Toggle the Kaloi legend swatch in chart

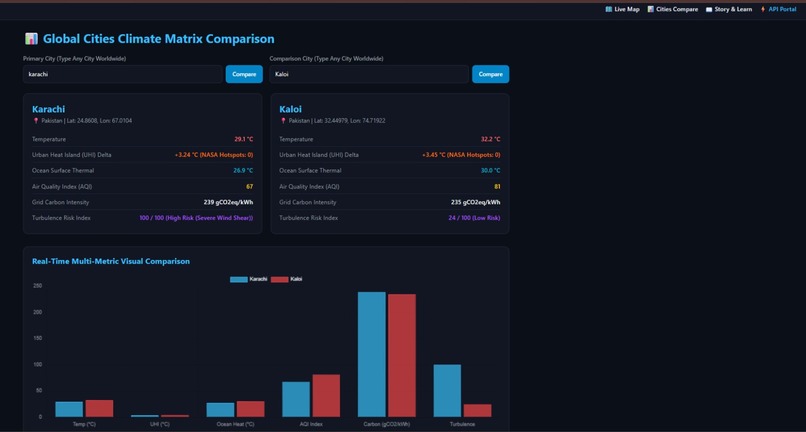(280, 279)
